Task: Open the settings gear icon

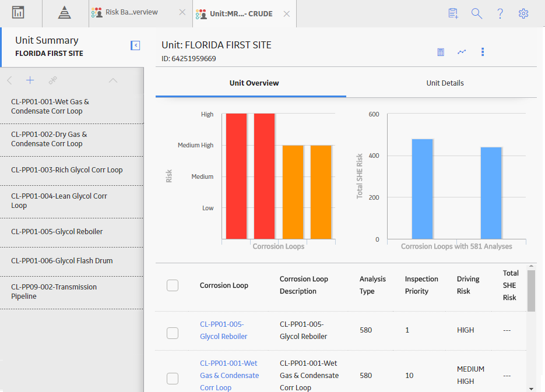Action: point(523,13)
